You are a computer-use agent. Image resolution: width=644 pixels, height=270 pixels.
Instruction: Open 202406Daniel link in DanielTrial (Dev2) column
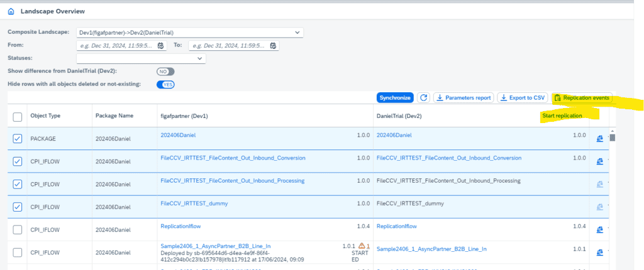pyautogui.click(x=394, y=135)
